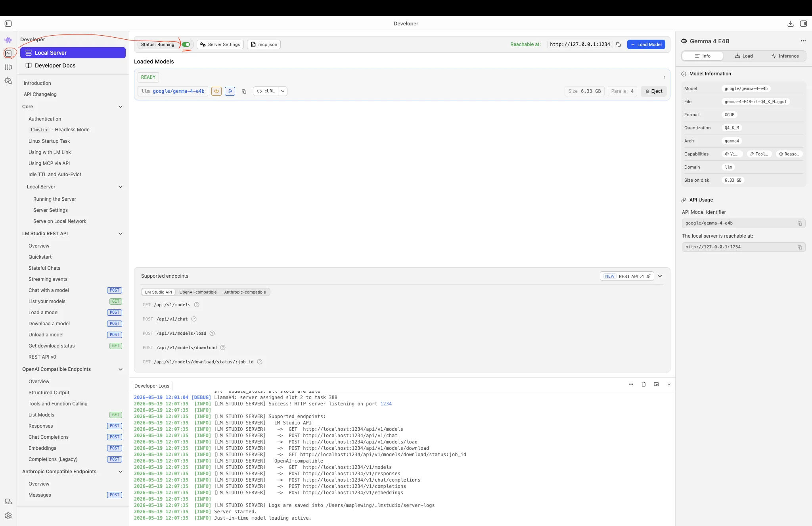This screenshot has height=526, width=812.
Task: Select the OpenAI-compatible endpoints tab
Action: pyautogui.click(x=198, y=292)
